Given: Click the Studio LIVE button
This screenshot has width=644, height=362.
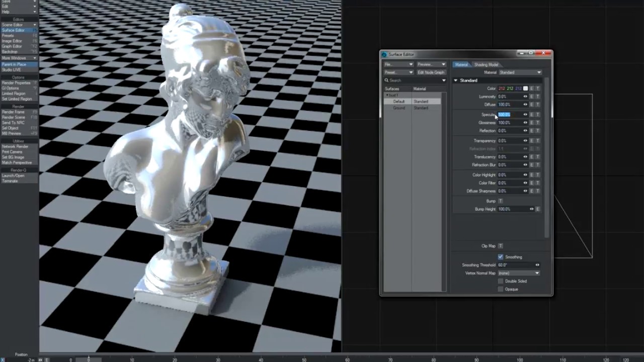Looking at the screenshot, I should coord(20,70).
